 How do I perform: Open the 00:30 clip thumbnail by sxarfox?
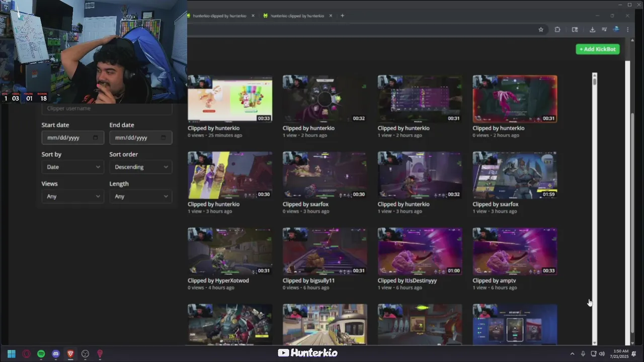pyautogui.click(x=325, y=175)
